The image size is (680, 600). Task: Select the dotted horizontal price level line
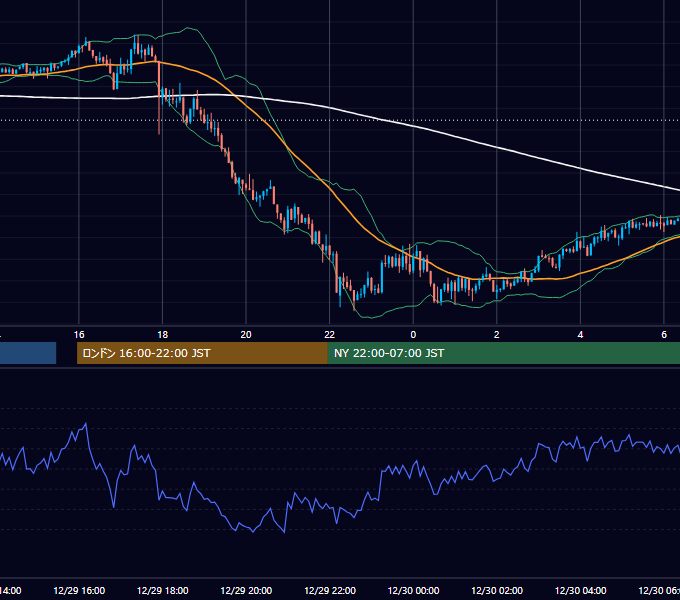[340, 120]
